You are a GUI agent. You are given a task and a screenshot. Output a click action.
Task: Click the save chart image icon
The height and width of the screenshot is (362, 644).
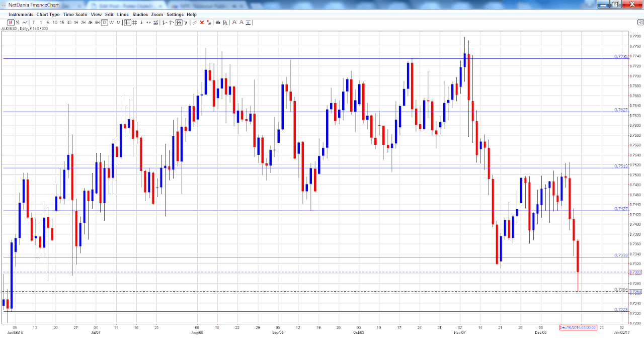[x=155, y=23]
